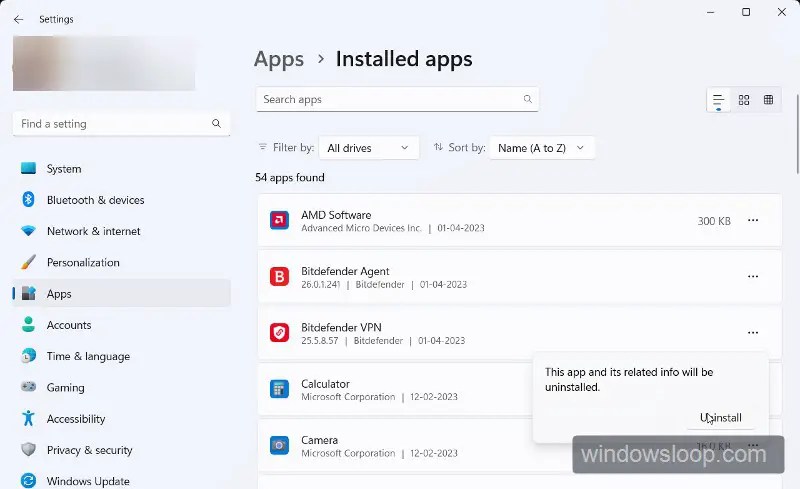Click the Apps breadcrumb link
This screenshot has height=489, width=800.
tap(279, 59)
